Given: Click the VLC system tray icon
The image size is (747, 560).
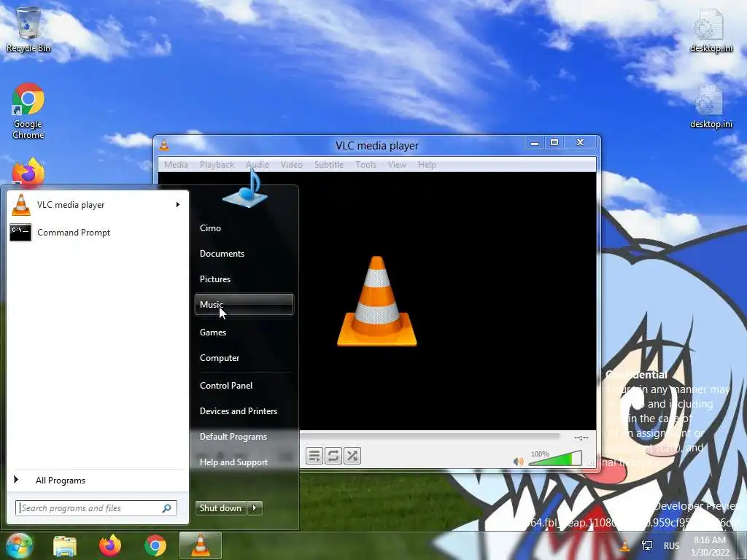Looking at the screenshot, I should point(624,545).
